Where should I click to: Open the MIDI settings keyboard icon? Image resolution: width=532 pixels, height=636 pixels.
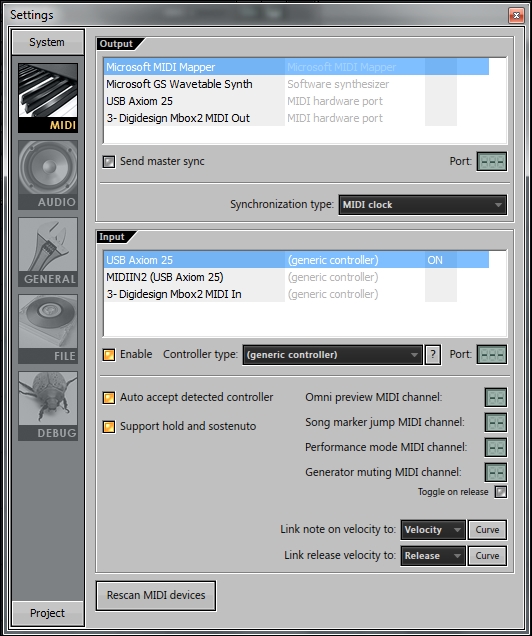[47, 98]
